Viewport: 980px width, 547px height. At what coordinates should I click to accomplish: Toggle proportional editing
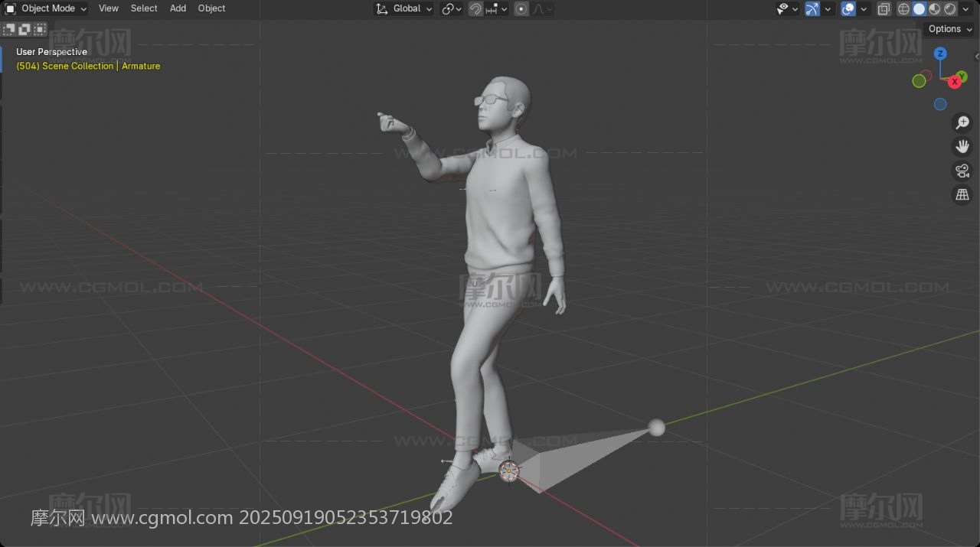[x=521, y=8]
